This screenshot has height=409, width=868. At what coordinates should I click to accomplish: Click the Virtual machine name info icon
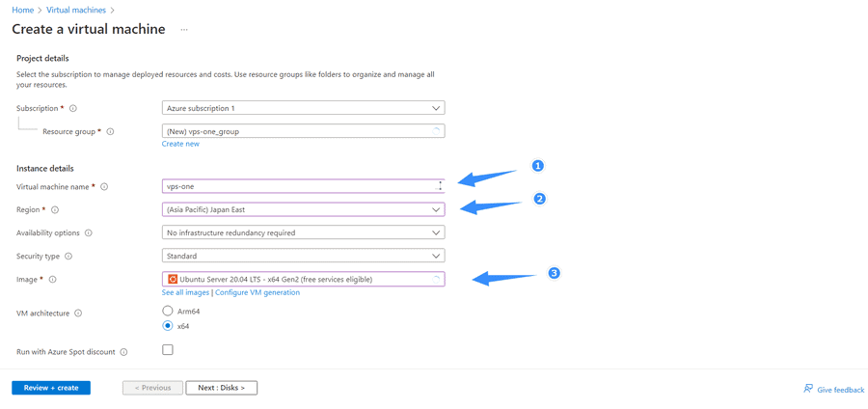point(104,187)
